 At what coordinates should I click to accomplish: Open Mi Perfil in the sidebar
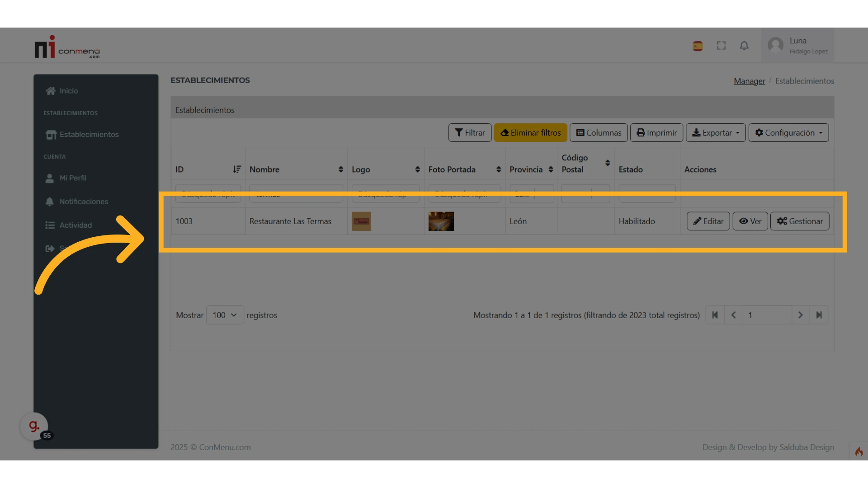[x=73, y=178]
